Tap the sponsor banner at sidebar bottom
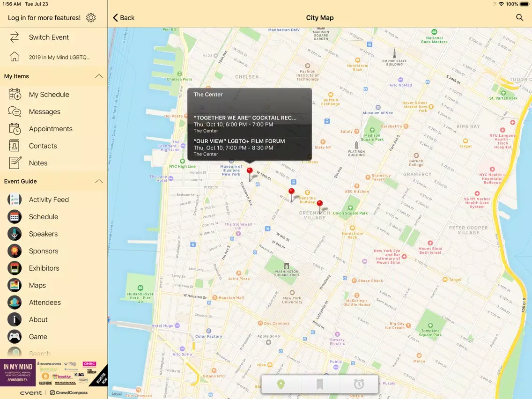This screenshot has width=532, height=399. tap(54, 372)
